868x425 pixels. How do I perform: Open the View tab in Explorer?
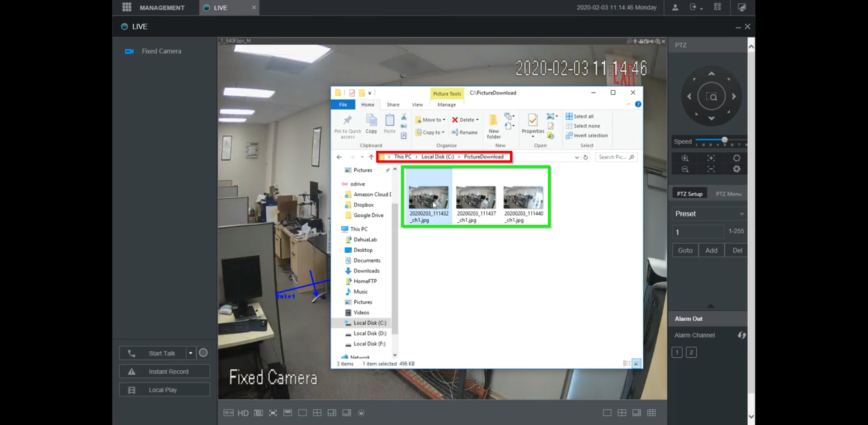[x=417, y=105]
